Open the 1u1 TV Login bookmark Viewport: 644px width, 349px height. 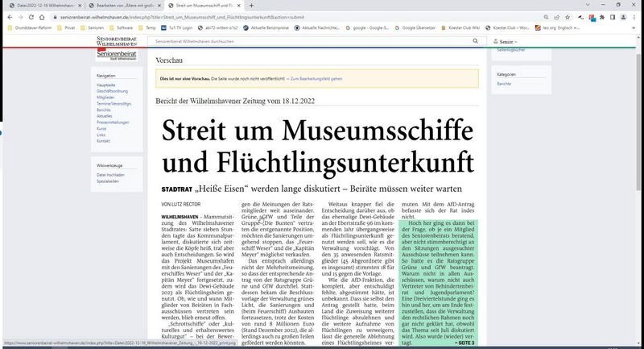coord(176,28)
